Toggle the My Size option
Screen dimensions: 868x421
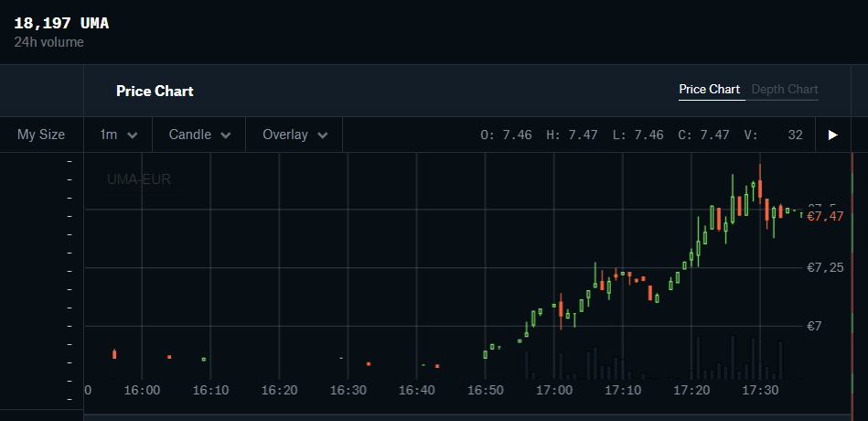[41, 135]
